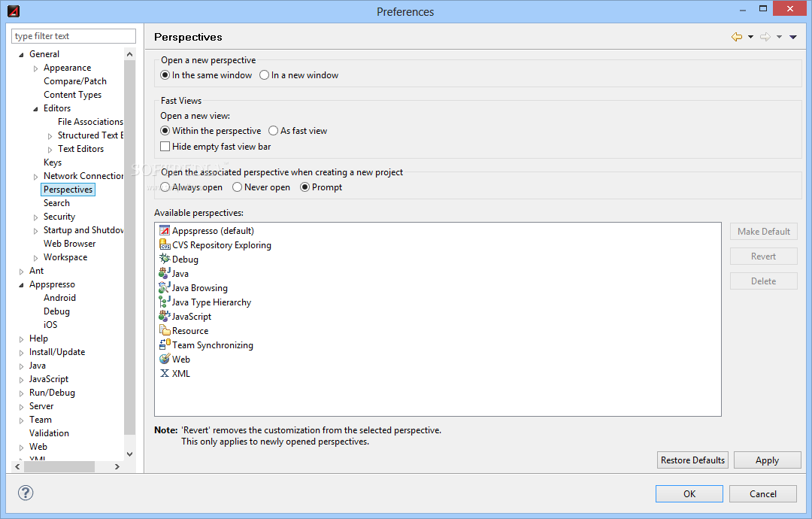Select the Java Browsing perspective icon
This screenshot has width=812, height=519.
[x=165, y=288]
